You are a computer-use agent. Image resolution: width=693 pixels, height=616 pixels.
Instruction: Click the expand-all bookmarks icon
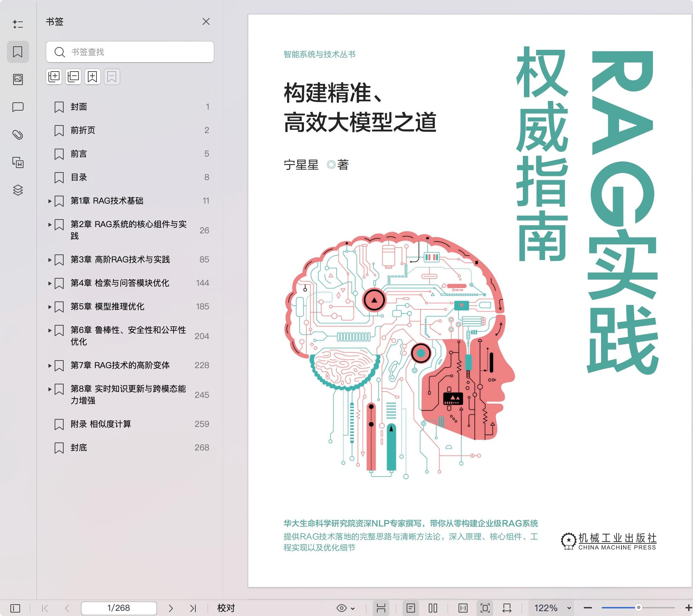54,77
